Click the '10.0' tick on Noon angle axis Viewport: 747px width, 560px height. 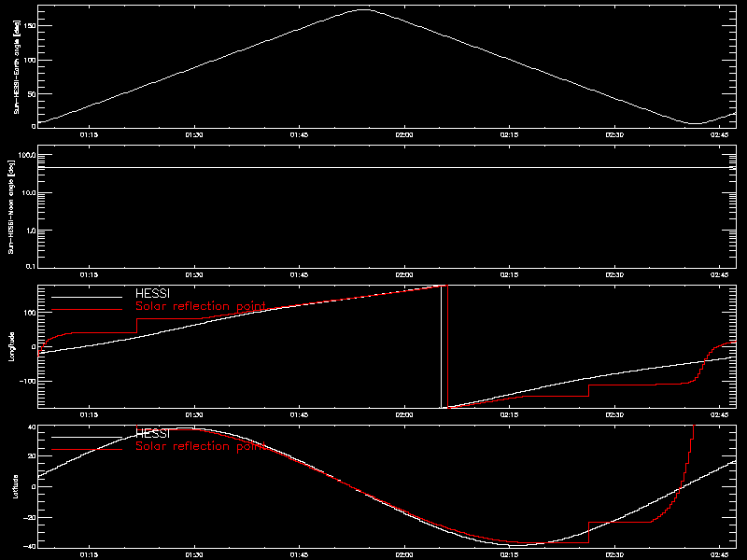(28, 193)
